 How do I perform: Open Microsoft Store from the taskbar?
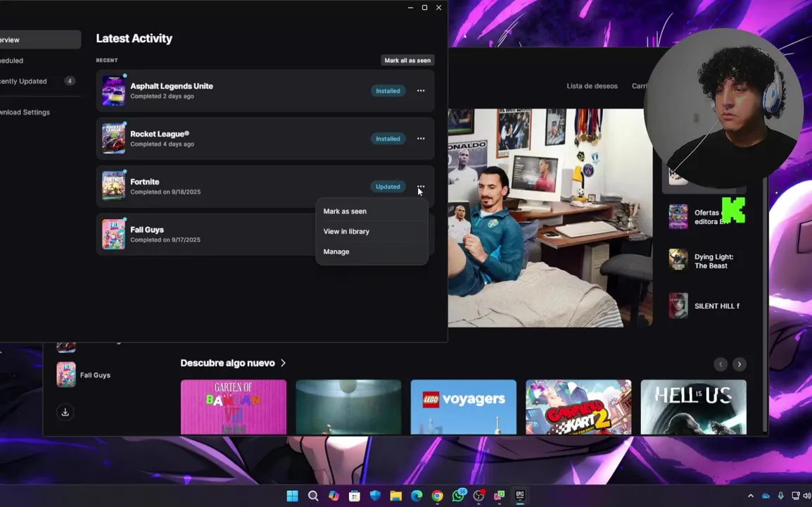(x=355, y=496)
